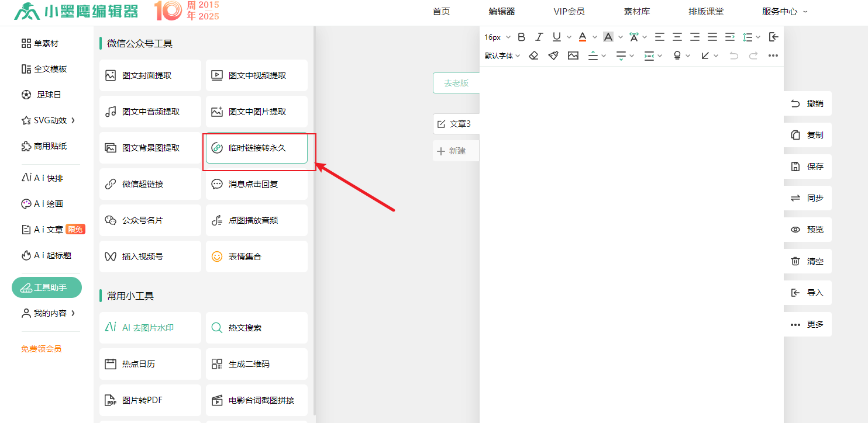The image size is (868, 423).
Task: Expand the 默认字体 font family dropdown
Action: point(502,56)
